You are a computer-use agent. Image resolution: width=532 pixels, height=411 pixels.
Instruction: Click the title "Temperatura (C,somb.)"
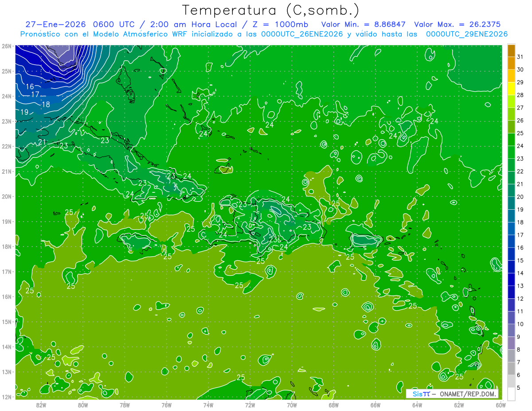click(270, 10)
